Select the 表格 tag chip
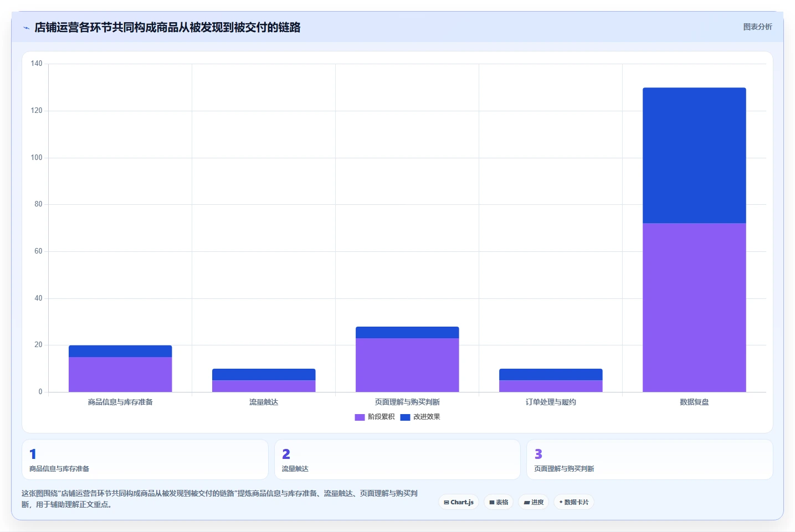This screenshot has width=795, height=532. click(499, 502)
